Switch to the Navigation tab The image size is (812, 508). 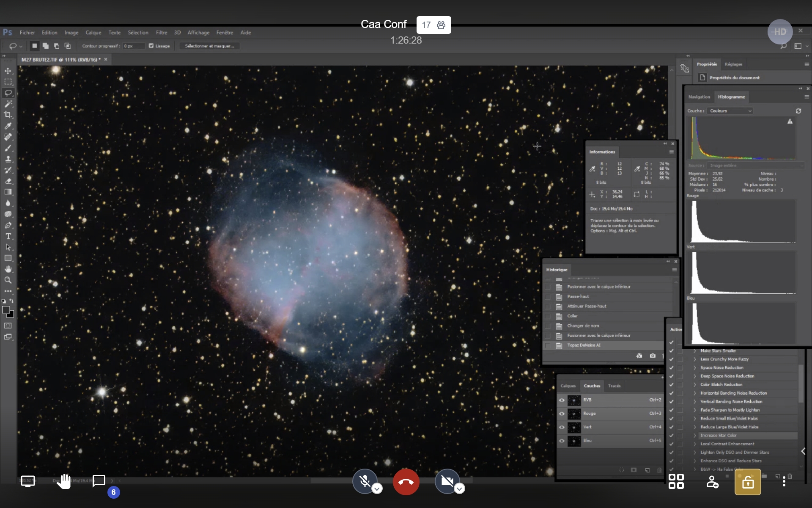tap(699, 97)
